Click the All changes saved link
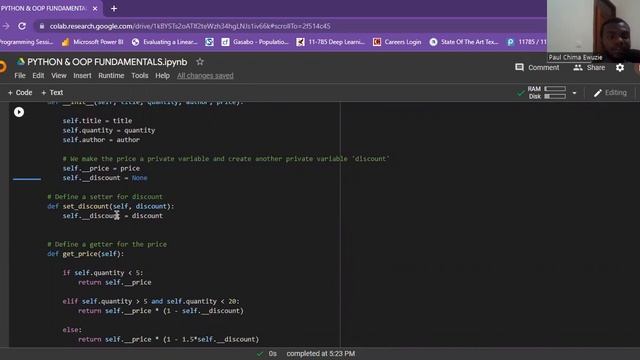The width and height of the screenshot is (640, 360). point(205,76)
